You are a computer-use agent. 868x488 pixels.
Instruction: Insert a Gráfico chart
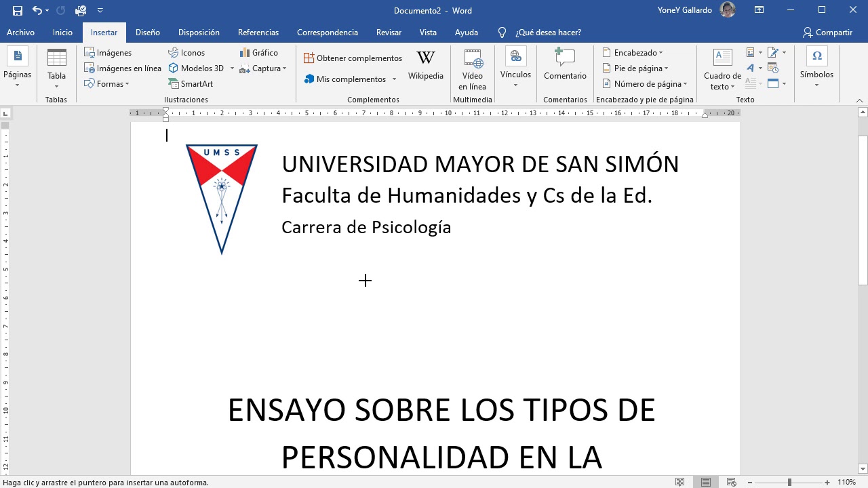[x=259, y=52]
